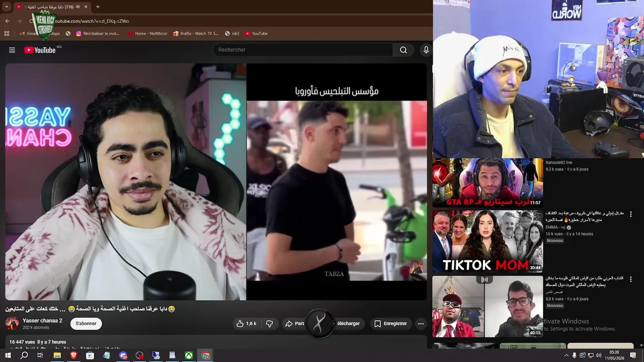Click the address bar URL text
Viewport: 644px width, 362px height.
(x=92, y=21)
